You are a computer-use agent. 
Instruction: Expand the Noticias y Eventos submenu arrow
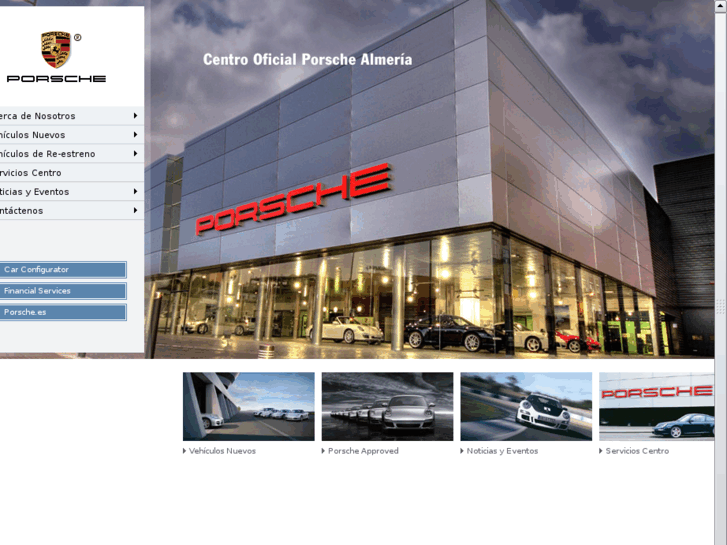coord(135,192)
